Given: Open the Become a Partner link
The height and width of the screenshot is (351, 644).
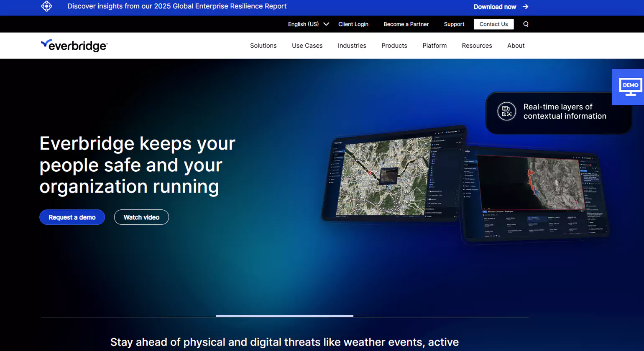Looking at the screenshot, I should coord(406,24).
